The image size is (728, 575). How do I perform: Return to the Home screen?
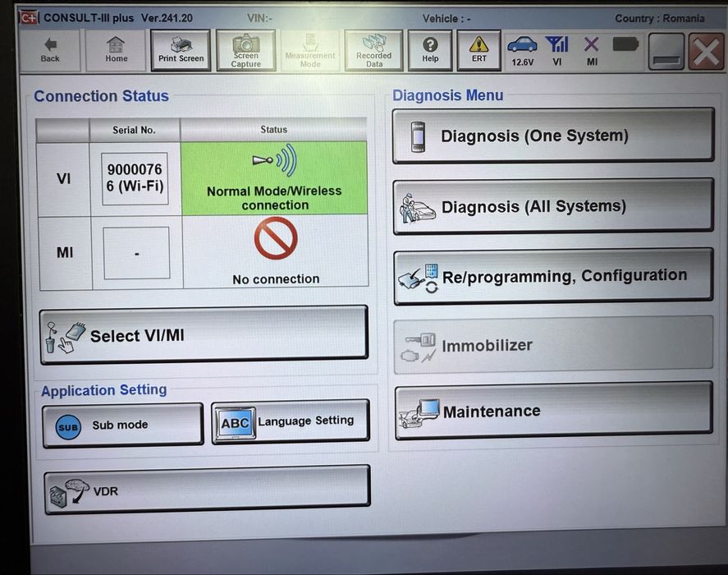pos(116,50)
